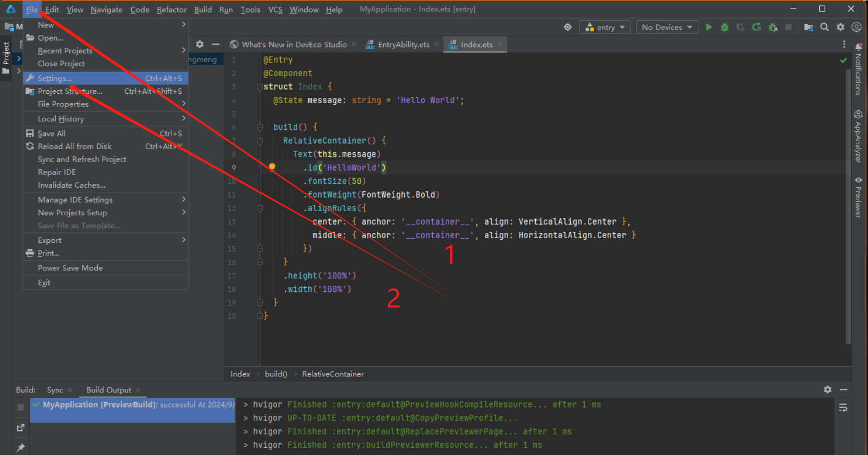Open the VCS menu in the menu bar
The image size is (868, 455).
[x=275, y=9]
